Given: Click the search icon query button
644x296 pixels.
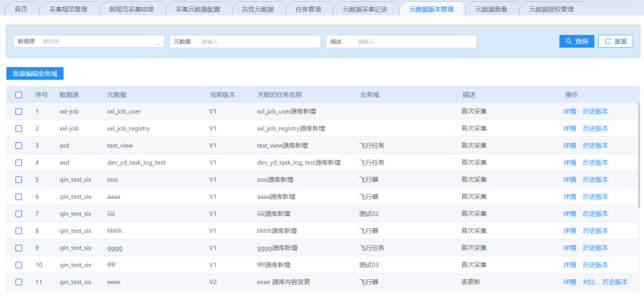Looking at the screenshot, I should click(x=576, y=41).
